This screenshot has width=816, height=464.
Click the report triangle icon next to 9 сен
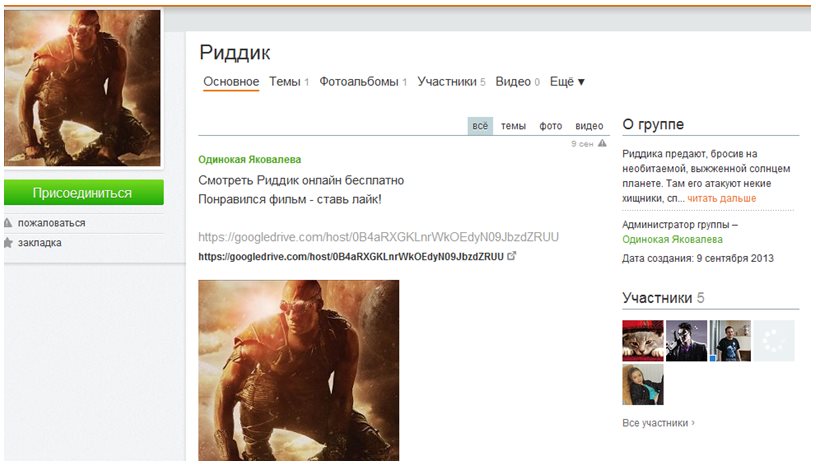click(602, 143)
